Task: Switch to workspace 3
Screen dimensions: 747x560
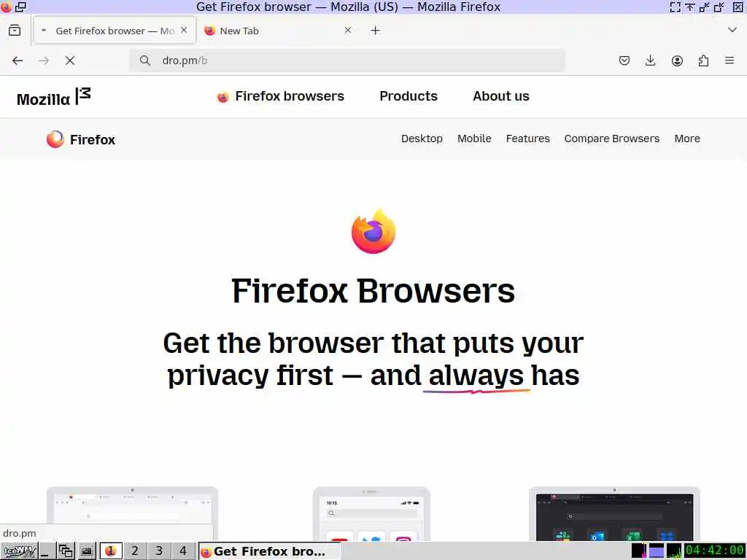Action: tap(158, 551)
